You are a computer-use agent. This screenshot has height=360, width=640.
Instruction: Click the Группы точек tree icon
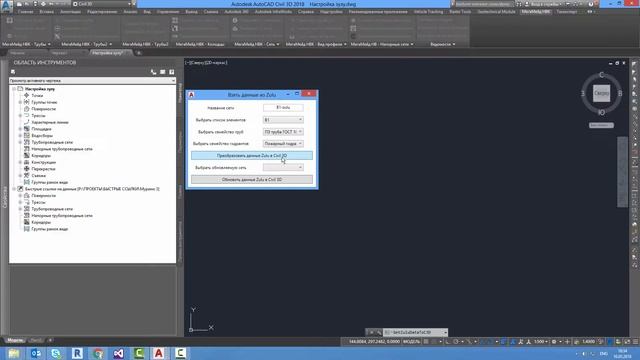[x=27, y=102]
